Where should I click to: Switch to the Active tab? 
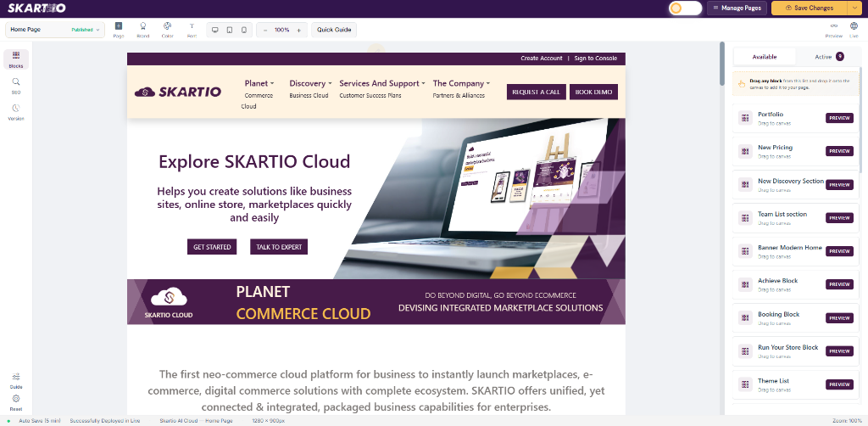(829, 57)
